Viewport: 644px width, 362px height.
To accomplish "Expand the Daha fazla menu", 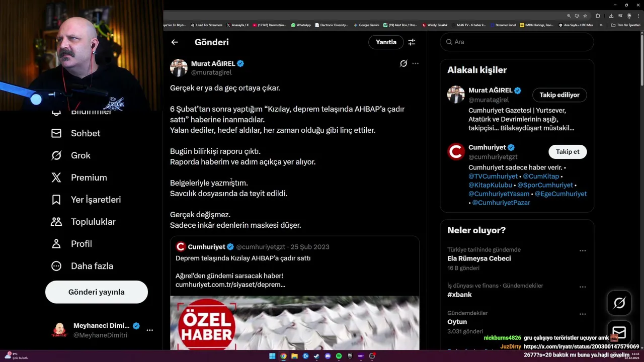I will [82, 266].
